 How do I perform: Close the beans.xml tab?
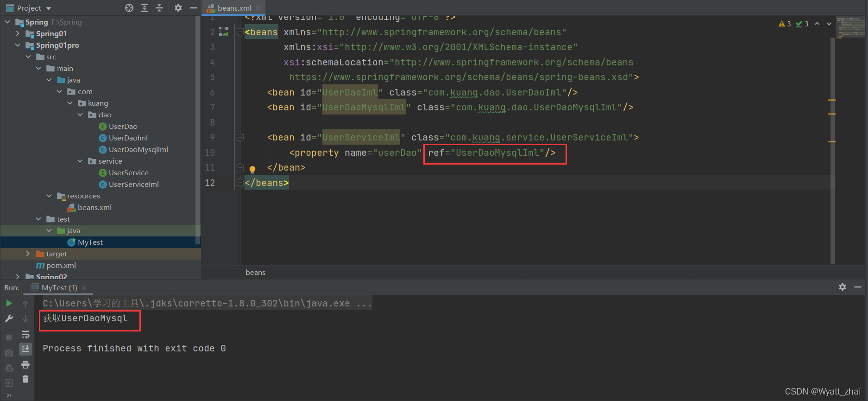pos(258,8)
